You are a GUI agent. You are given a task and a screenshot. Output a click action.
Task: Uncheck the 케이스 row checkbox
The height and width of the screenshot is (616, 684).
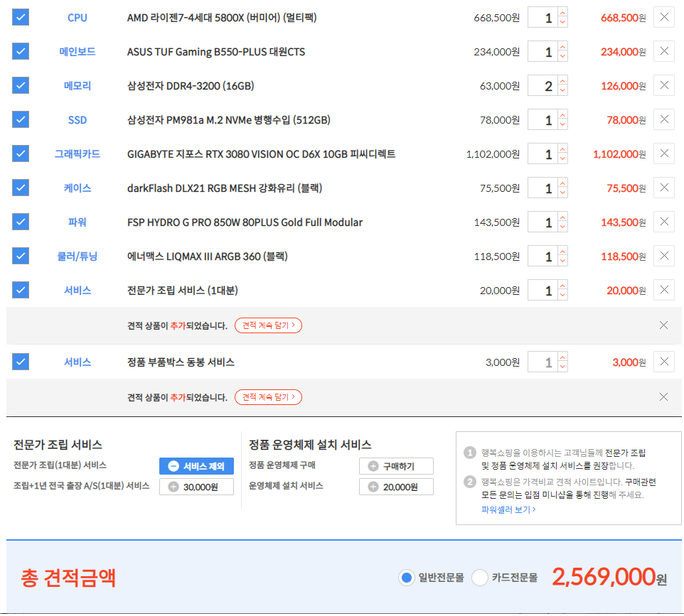click(x=21, y=188)
